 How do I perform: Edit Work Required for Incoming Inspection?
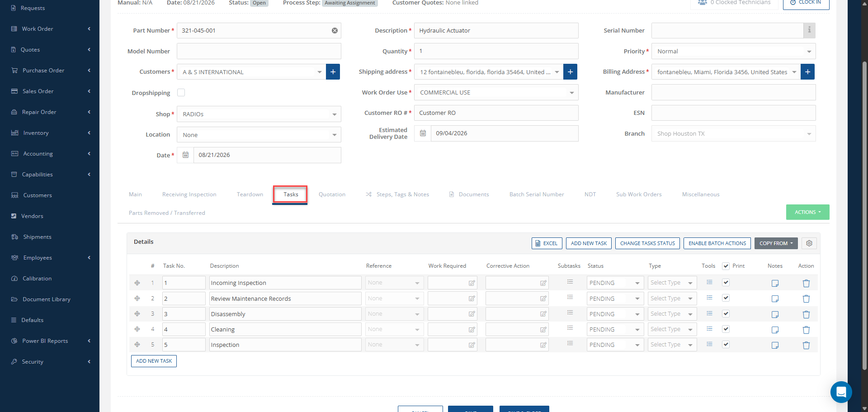click(x=472, y=283)
